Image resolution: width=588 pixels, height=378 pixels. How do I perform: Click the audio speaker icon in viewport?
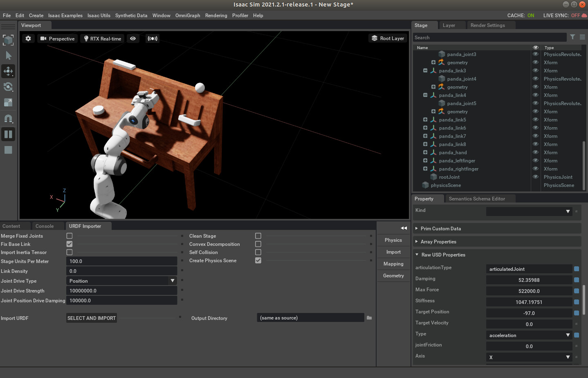point(152,38)
